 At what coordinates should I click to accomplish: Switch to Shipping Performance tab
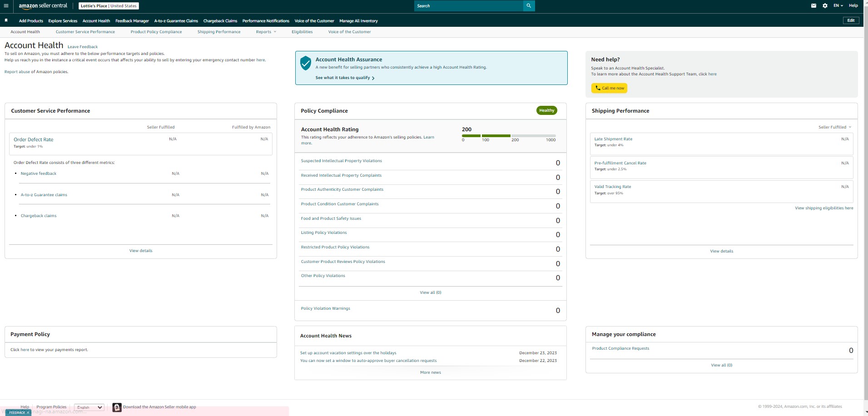tap(219, 32)
